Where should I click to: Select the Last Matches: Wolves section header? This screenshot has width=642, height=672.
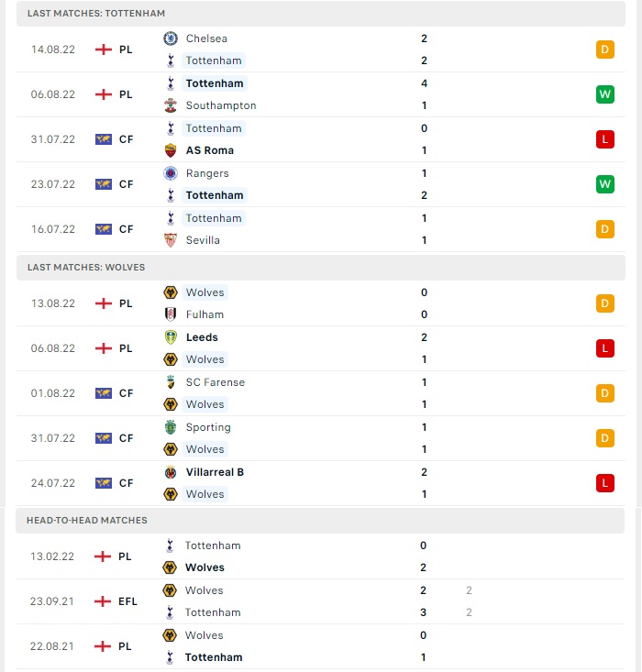point(321,268)
